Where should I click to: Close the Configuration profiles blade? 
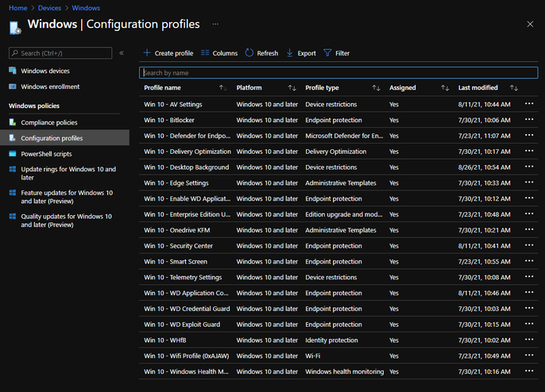click(x=530, y=24)
